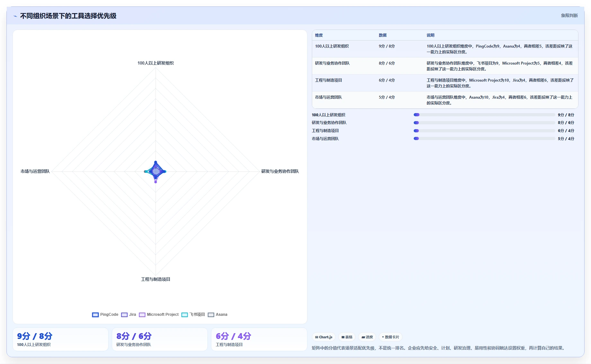Image resolution: width=591 pixels, height=364 pixels.
Task: Click the 进度 tag
Action: [367, 337]
